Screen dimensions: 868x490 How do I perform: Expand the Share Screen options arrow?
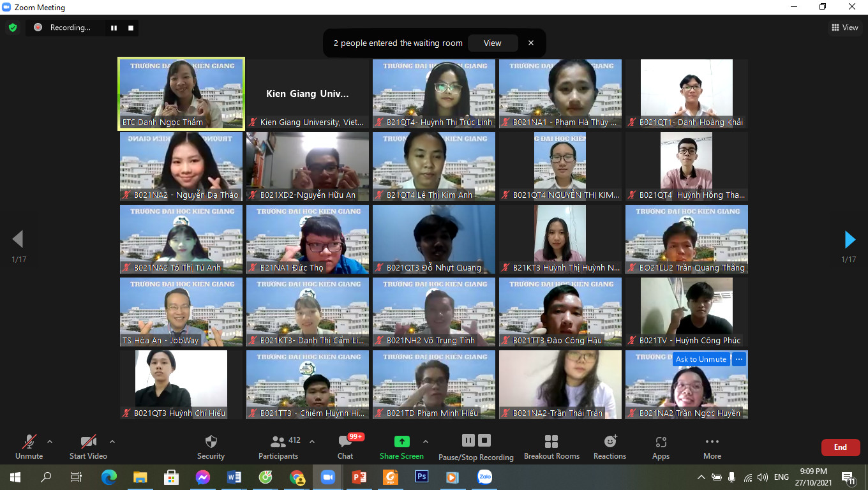click(426, 442)
